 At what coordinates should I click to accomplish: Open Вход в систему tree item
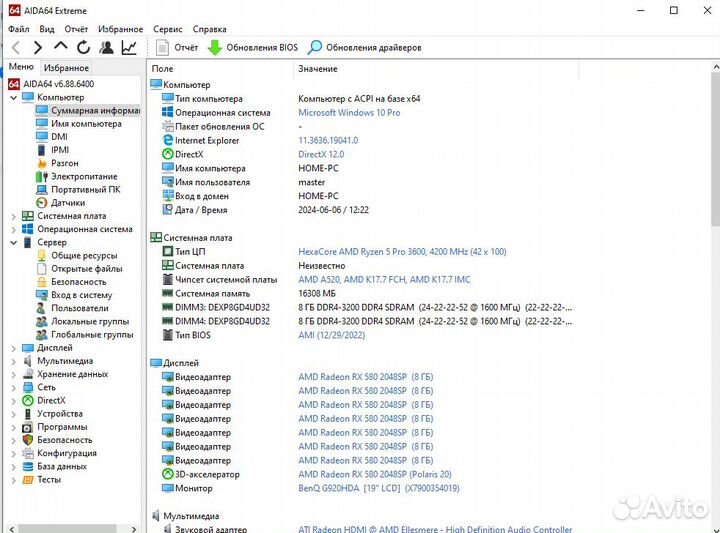point(74,295)
